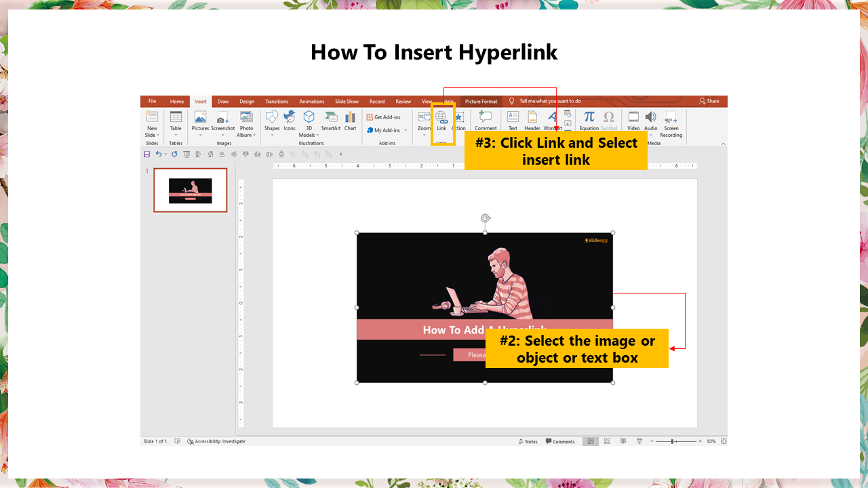Click Slide 1 of 1 indicator
The image size is (868, 488).
[155, 441]
